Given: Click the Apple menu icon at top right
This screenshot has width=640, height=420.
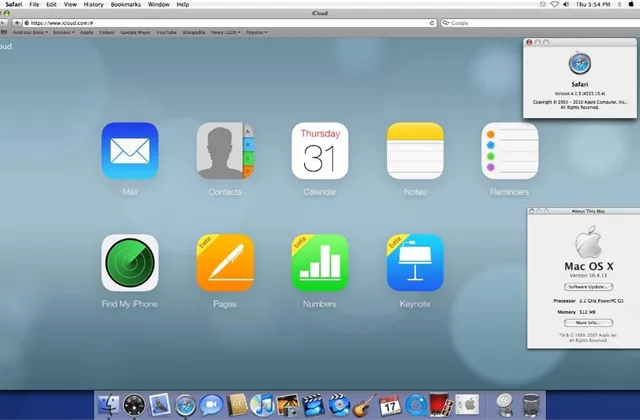Looking at the screenshot, I should 631,4.
